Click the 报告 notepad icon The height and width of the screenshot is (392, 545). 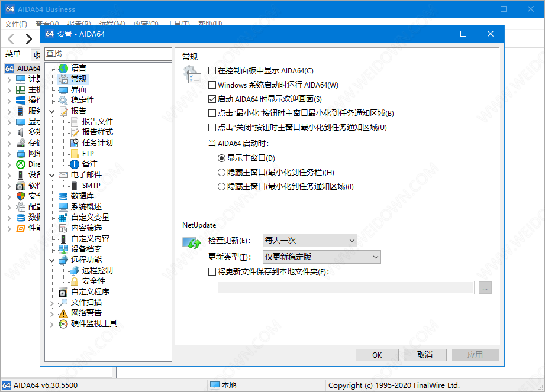pos(63,111)
